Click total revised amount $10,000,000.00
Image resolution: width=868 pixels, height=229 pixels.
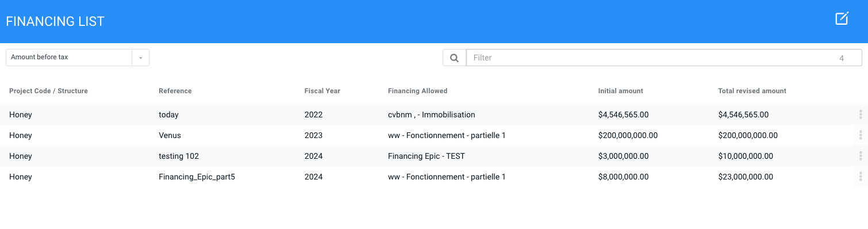746,156
